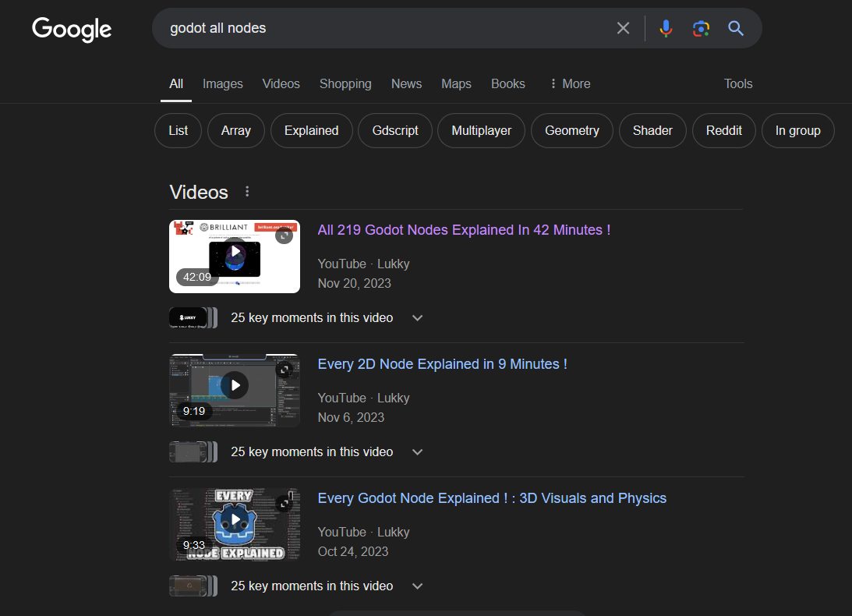852x616 pixels.
Task: Open the Videos section three-dot menu
Action: tap(247, 192)
